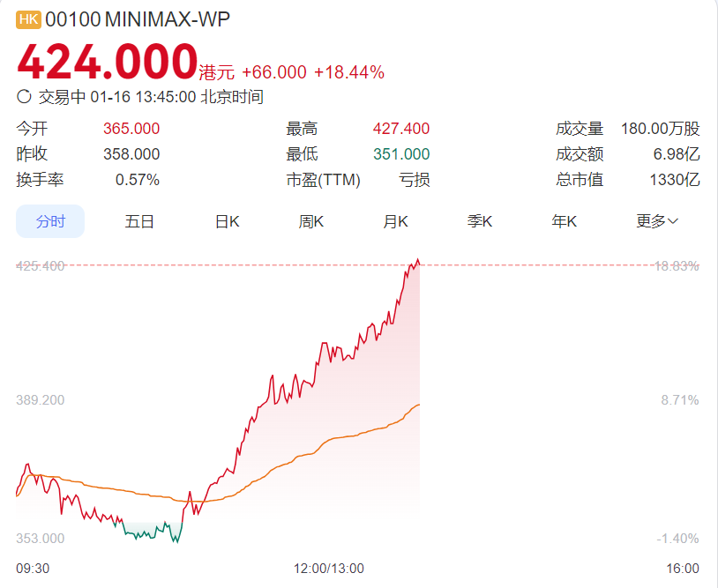Open the 季K quarterly chart tab
Image resolution: width=718 pixels, height=588 pixels.
pos(480,221)
